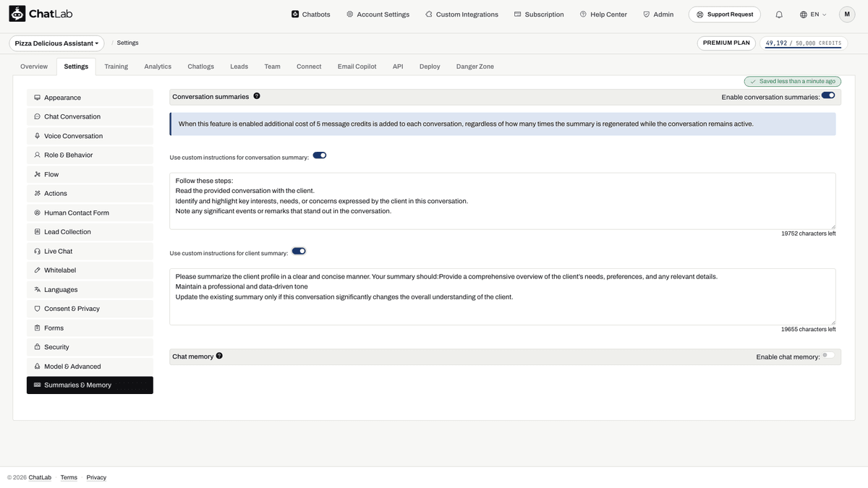
Task: Open the Connect tab
Action: (309, 67)
